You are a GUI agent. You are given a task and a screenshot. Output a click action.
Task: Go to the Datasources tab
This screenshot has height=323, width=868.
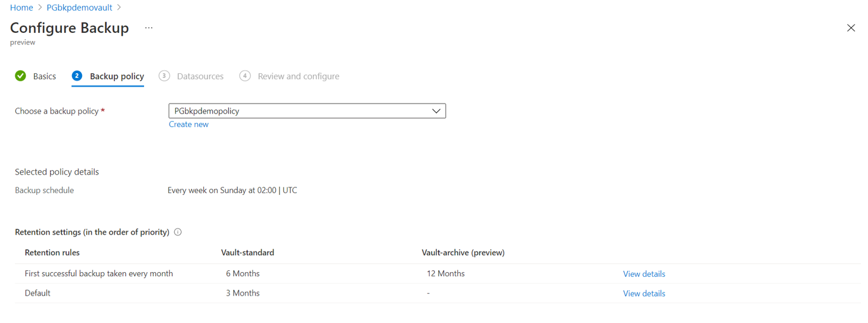point(200,77)
